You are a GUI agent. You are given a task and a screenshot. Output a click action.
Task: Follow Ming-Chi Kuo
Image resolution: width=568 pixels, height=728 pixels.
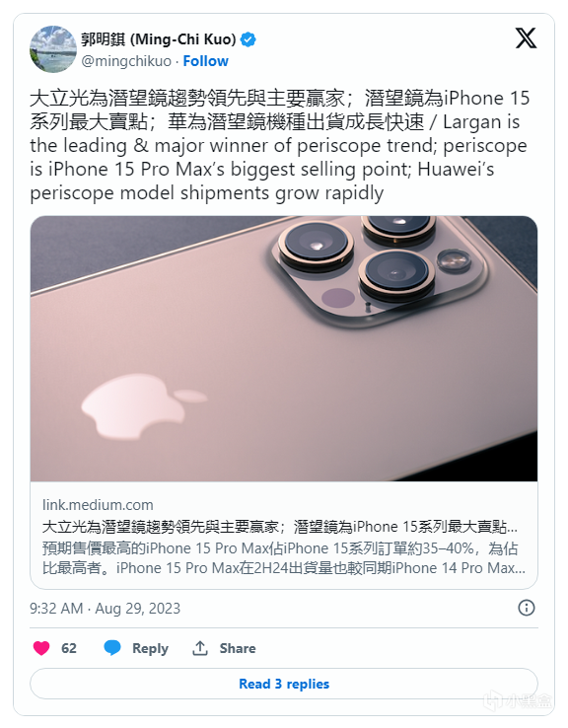point(205,61)
